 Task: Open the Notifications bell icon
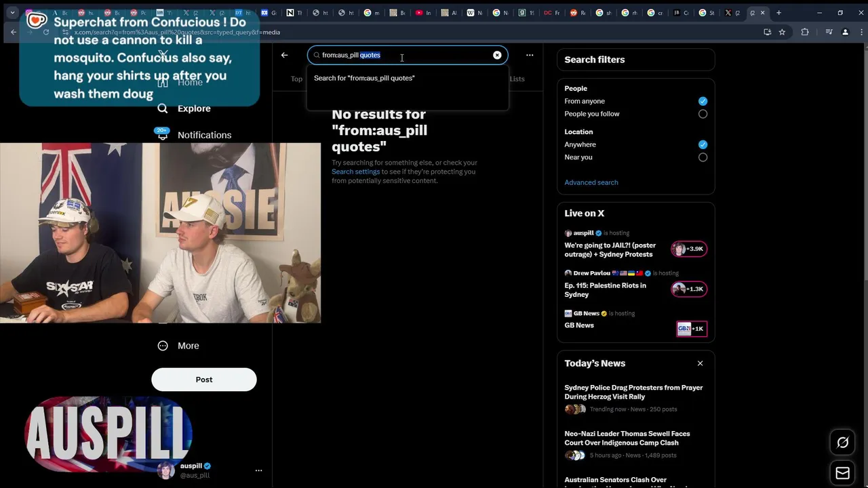pyautogui.click(x=163, y=135)
